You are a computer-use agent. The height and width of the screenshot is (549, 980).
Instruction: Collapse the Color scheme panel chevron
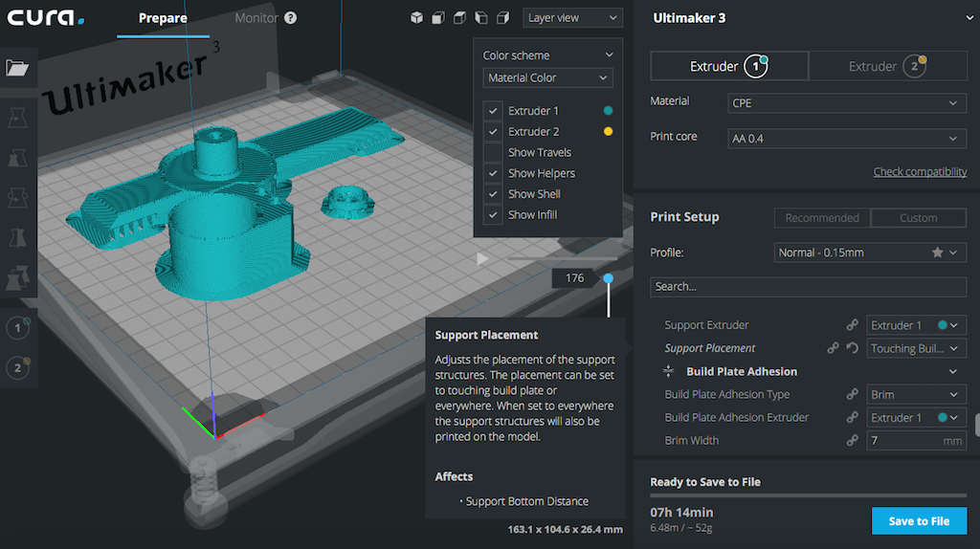click(x=609, y=55)
